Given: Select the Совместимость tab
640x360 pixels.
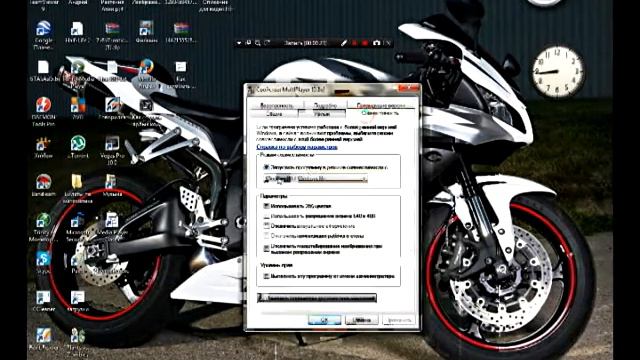Looking at the screenshot, I should tap(380, 113).
